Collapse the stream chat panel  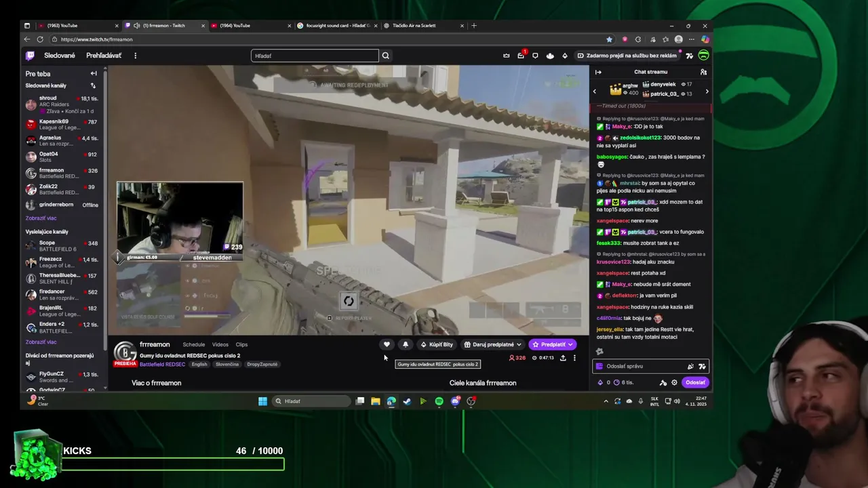tap(598, 72)
